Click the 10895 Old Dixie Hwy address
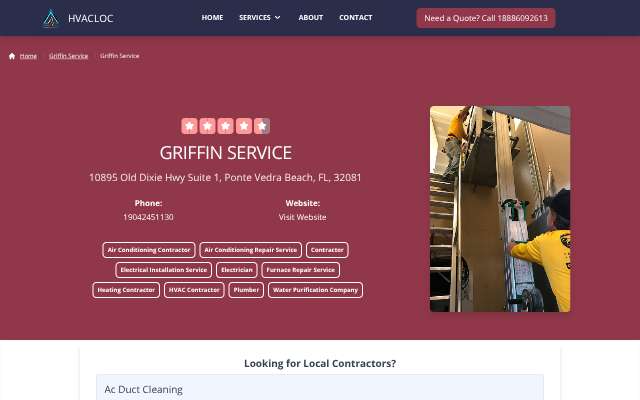 pos(225,178)
